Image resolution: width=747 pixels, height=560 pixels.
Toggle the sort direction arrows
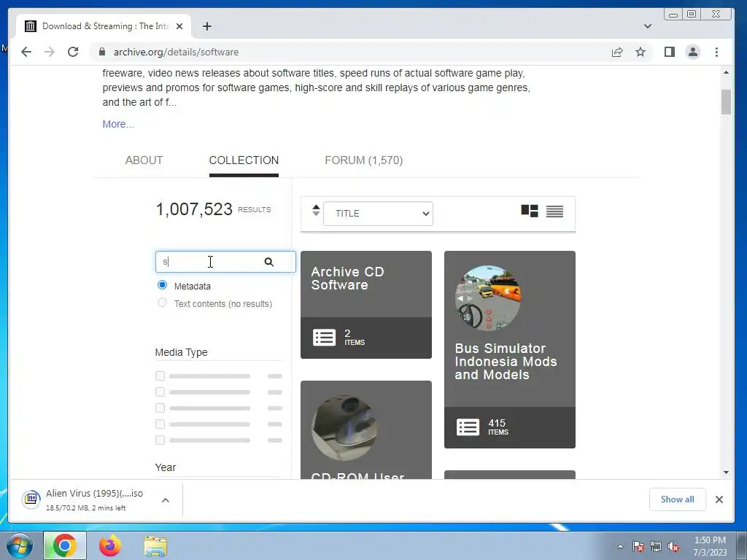pos(316,210)
